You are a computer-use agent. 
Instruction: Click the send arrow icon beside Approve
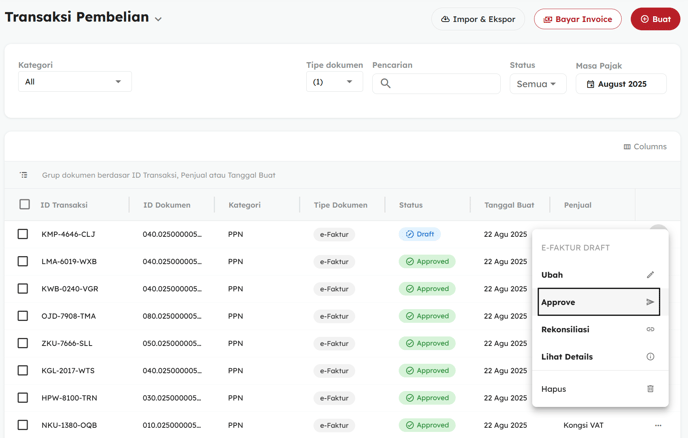pos(650,302)
